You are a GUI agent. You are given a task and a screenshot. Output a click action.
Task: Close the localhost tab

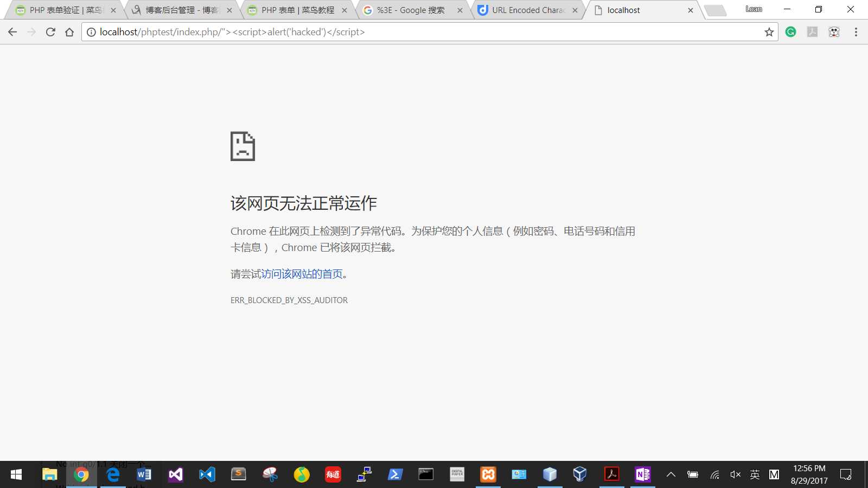pyautogui.click(x=691, y=10)
